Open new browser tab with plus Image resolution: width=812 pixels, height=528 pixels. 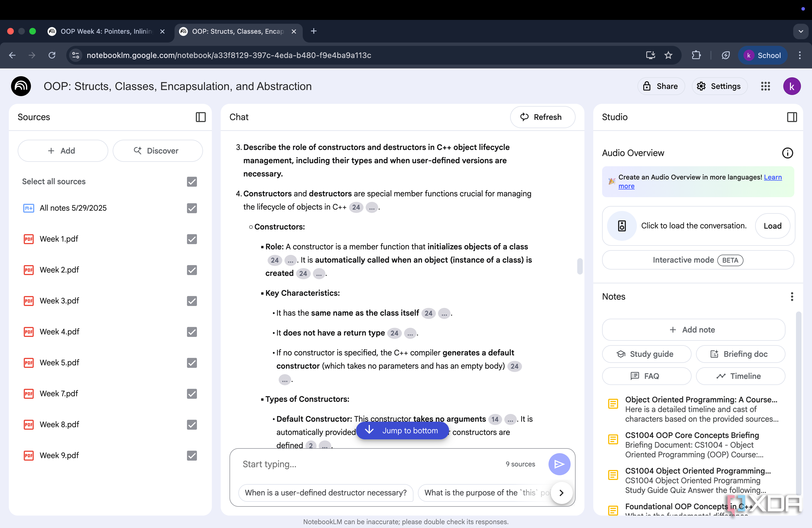(x=313, y=31)
